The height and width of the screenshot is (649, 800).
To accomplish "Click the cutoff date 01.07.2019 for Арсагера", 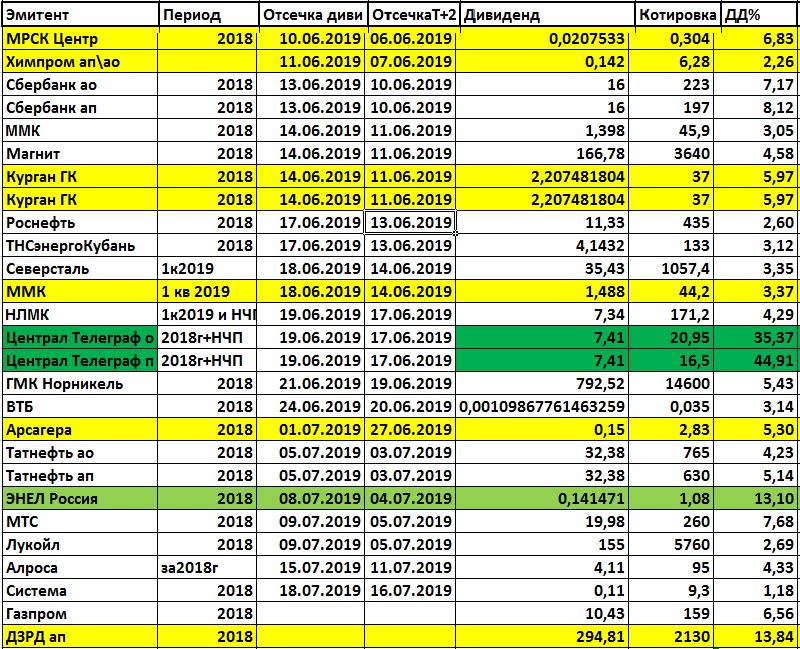I will click(311, 430).
